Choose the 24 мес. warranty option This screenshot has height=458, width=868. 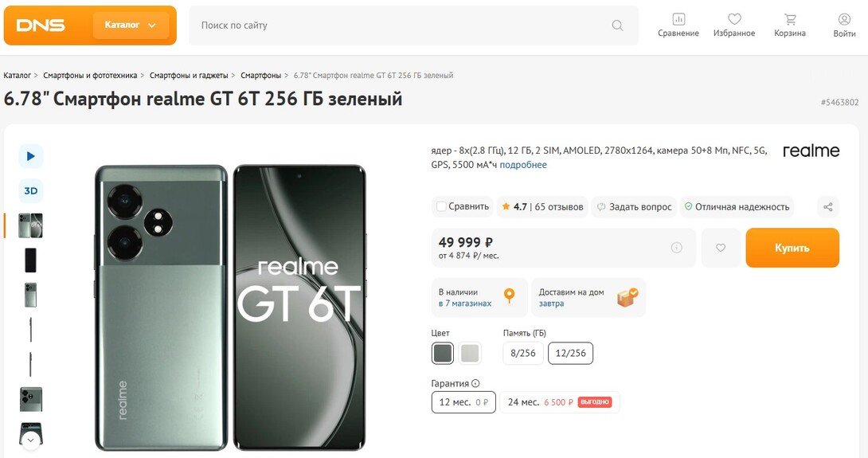[x=560, y=402]
